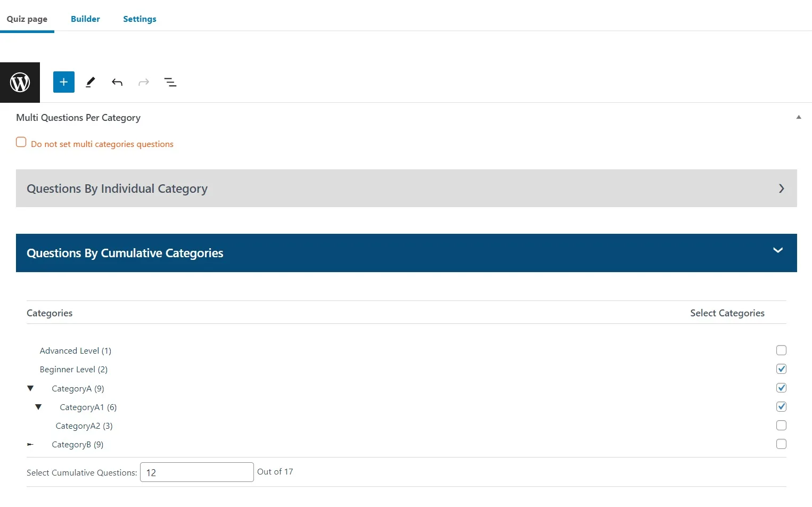Enable 'Do not set multi categories questions'
The width and height of the screenshot is (812, 507).
coord(21,142)
